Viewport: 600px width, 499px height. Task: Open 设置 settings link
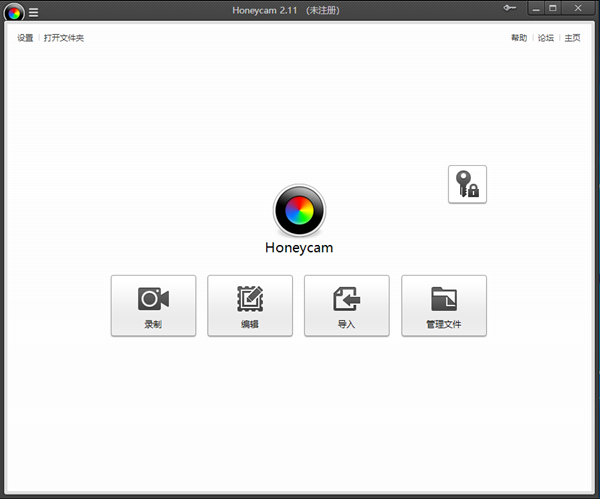25,38
